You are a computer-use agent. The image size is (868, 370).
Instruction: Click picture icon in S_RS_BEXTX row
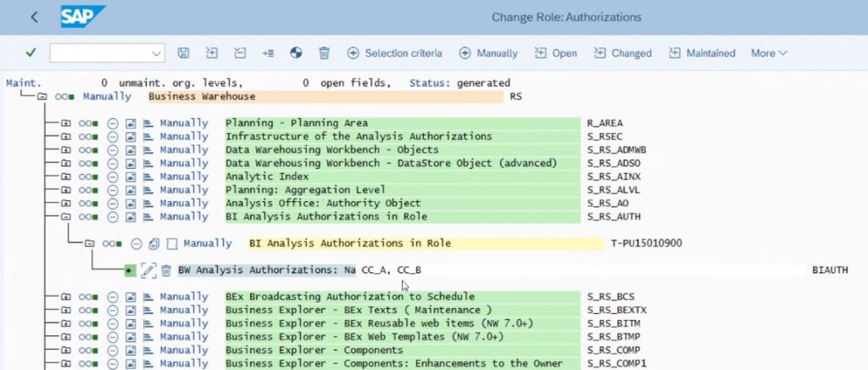(131, 310)
